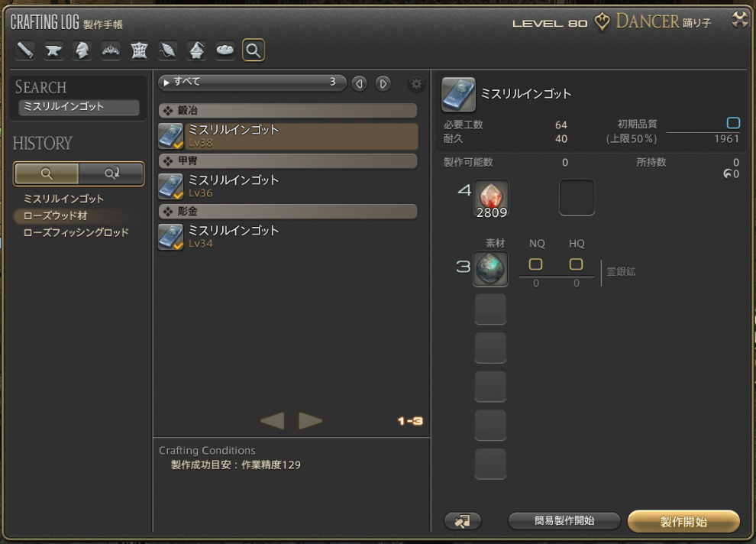Click the first empty material slot

[490, 309]
